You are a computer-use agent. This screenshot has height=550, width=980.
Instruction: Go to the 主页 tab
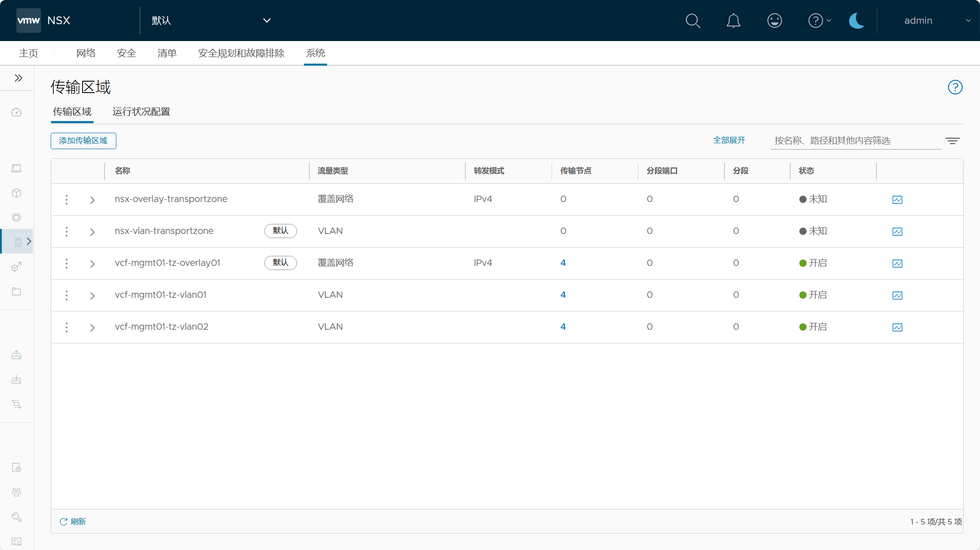tap(28, 53)
